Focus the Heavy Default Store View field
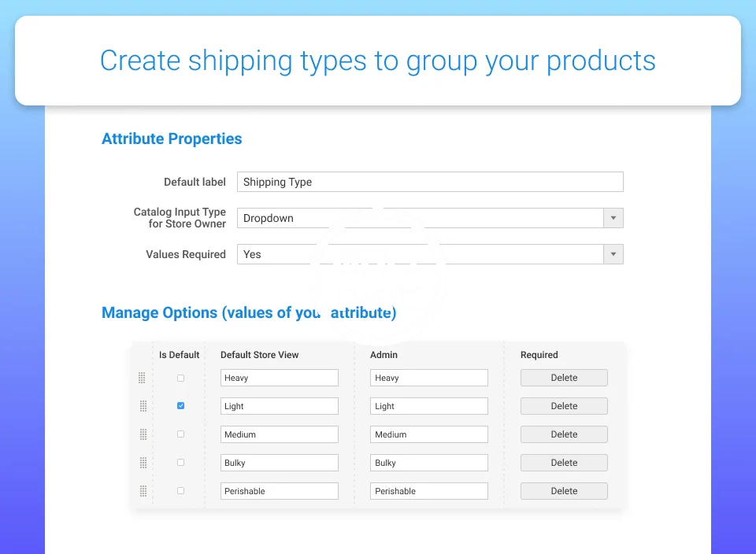Image resolution: width=756 pixels, height=554 pixels. point(279,378)
